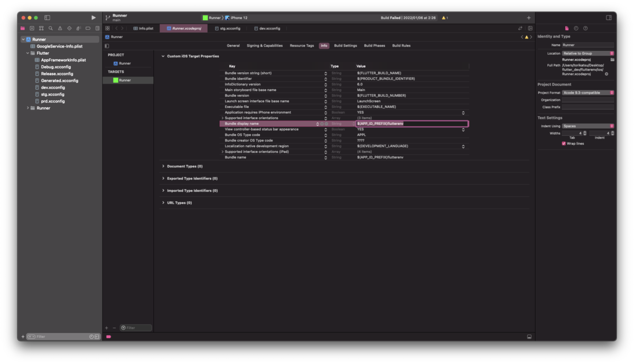Show the File inspector icon
Image resolution: width=634 pixels, height=364 pixels.
point(567,29)
